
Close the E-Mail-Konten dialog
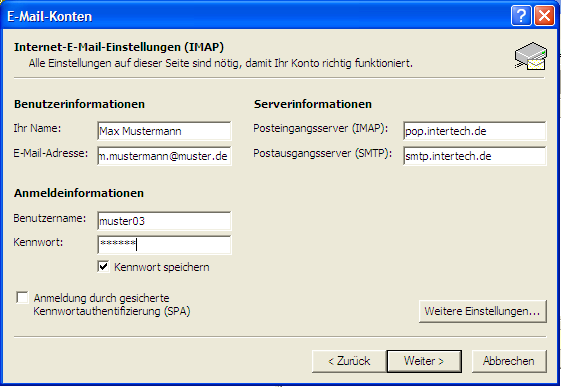(x=544, y=16)
